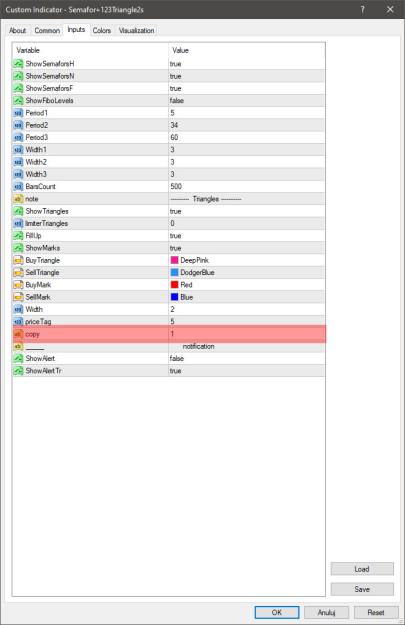Switch to the Common tab

47,30
